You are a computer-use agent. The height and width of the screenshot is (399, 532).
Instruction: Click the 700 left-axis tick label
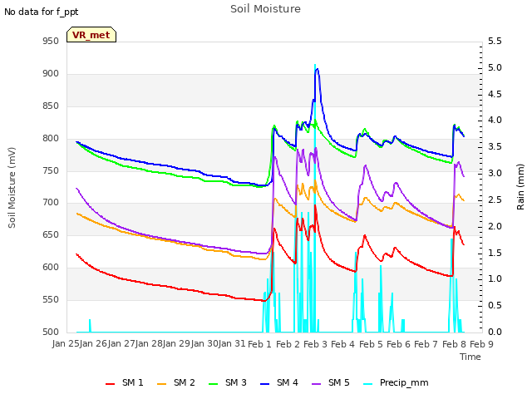pos(51,203)
